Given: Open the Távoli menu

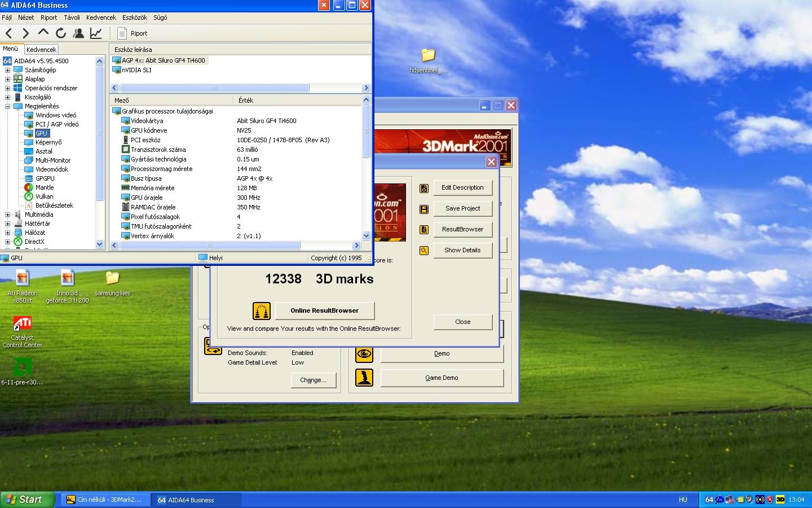Looking at the screenshot, I should 72,17.
